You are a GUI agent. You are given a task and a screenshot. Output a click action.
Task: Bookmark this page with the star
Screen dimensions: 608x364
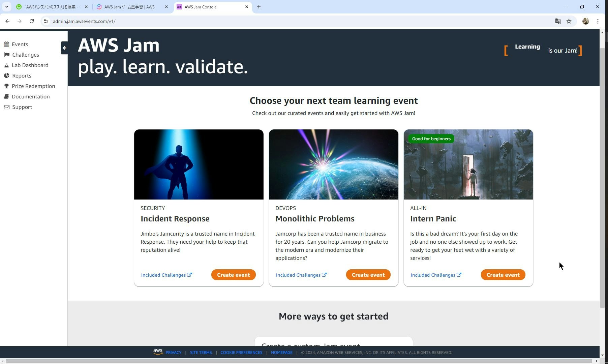click(x=569, y=21)
